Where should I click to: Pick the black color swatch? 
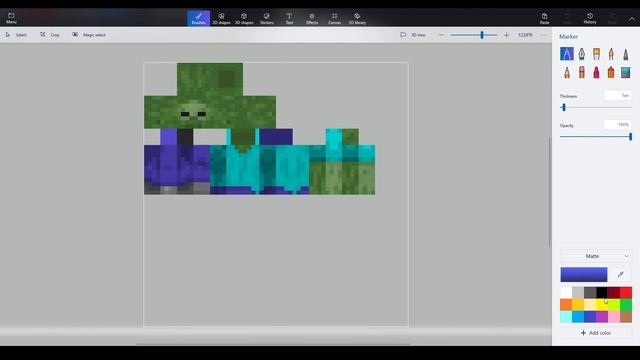coord(602,293)
